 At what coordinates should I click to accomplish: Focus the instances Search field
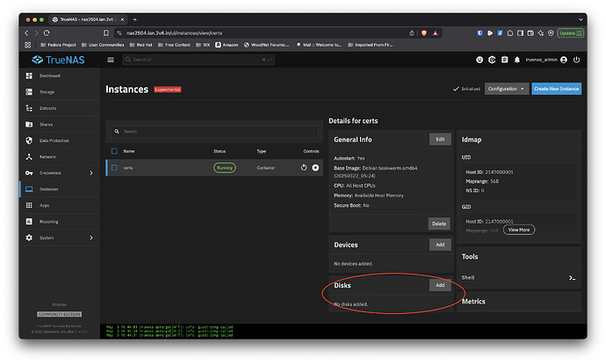coord(214,132)
